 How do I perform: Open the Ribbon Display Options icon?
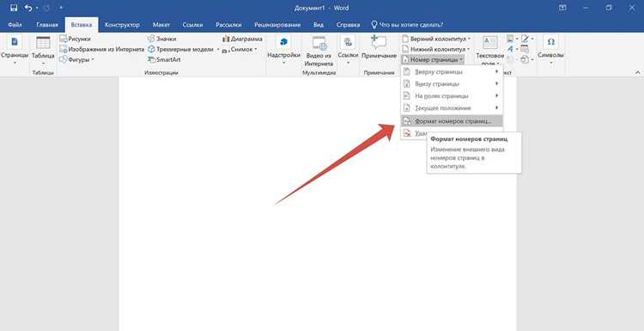click(562, 8)
